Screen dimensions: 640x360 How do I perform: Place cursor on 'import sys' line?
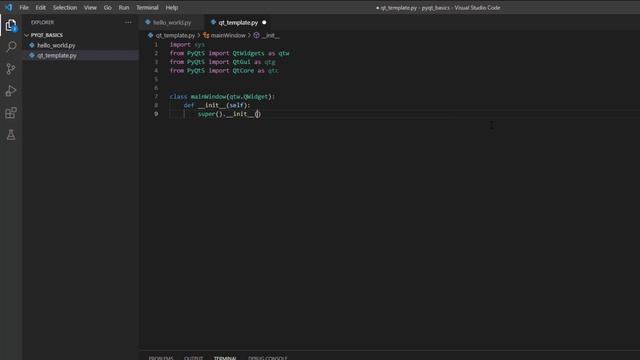tap(187, 44)
